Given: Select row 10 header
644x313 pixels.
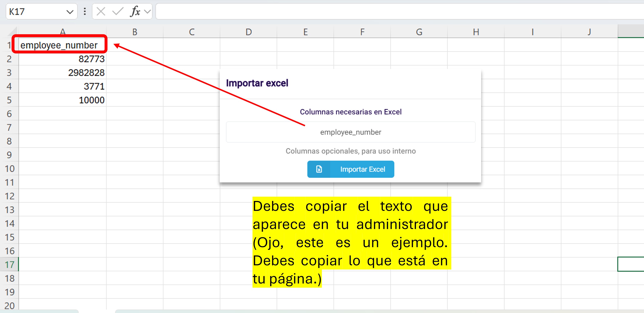Looking at the screenshot, I should point(10,169).
